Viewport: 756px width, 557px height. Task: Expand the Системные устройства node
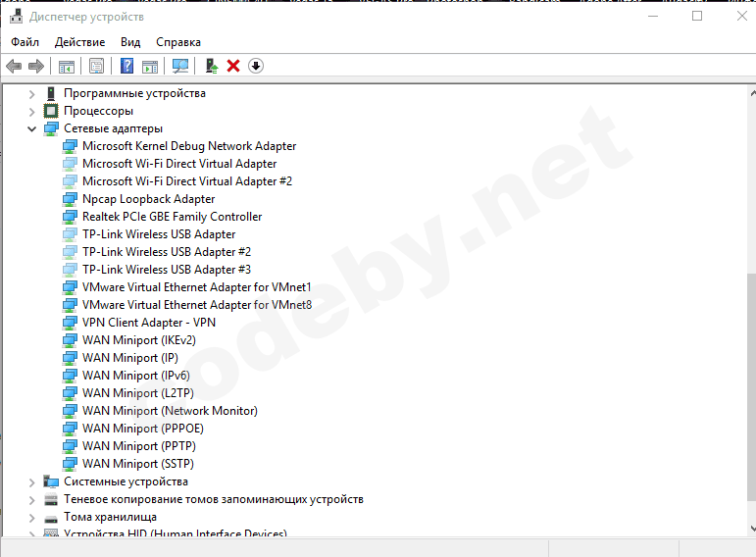[x=31, y=481]
